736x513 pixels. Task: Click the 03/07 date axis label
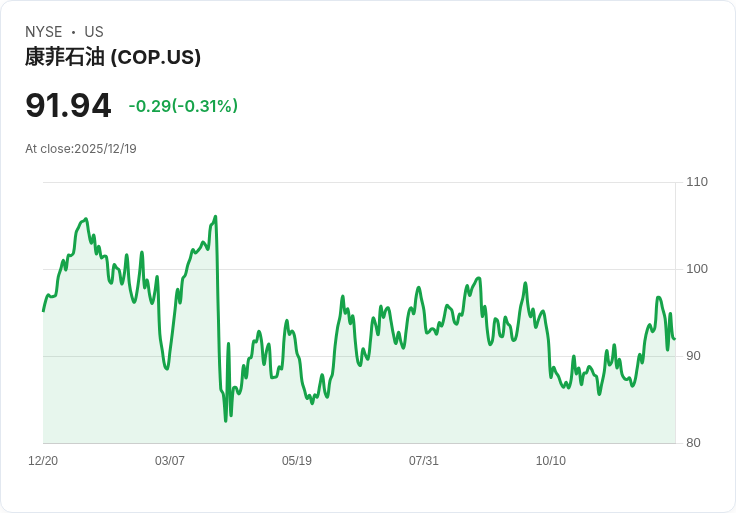pos(169,461)
